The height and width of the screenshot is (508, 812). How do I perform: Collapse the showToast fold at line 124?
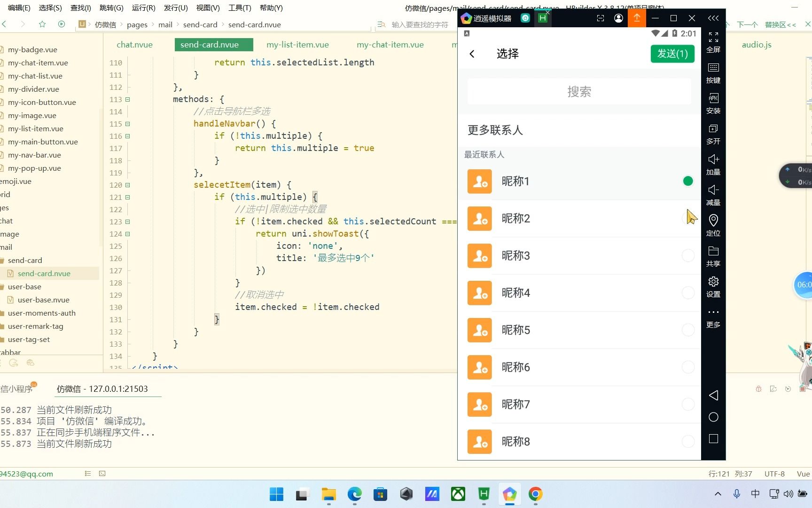click(127, 234)
